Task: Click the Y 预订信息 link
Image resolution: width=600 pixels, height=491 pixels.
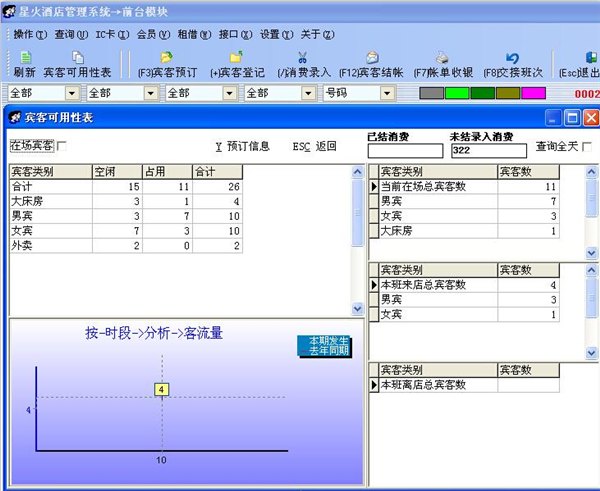Action: [243, 146]
